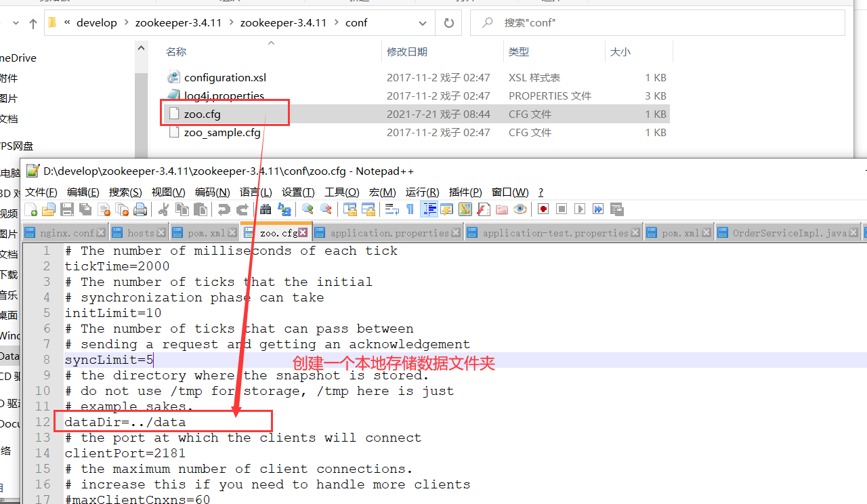The width and height of the screenshot is (867, 504).
Task: Switch to the hosts tab
Action: [140, 232]
